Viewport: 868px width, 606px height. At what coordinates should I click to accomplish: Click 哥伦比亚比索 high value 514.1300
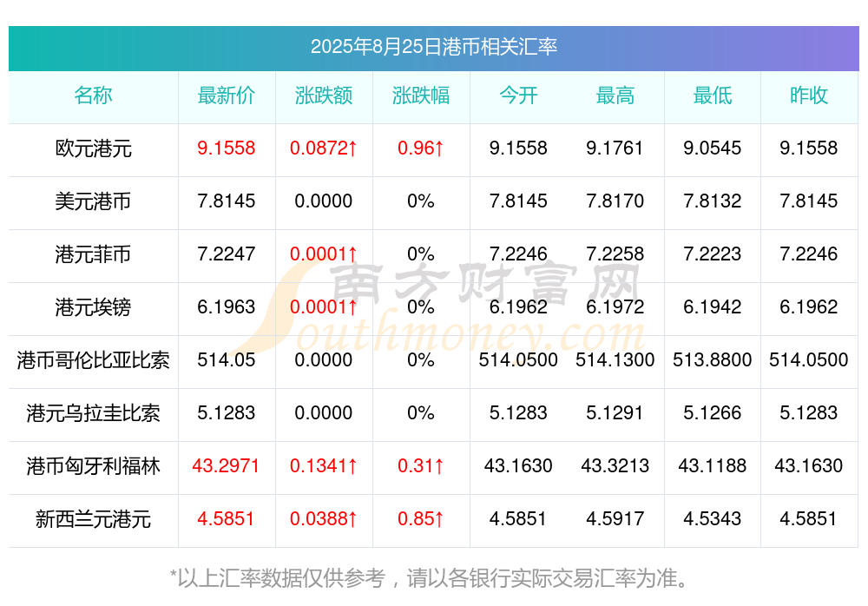tap(615, 359)
